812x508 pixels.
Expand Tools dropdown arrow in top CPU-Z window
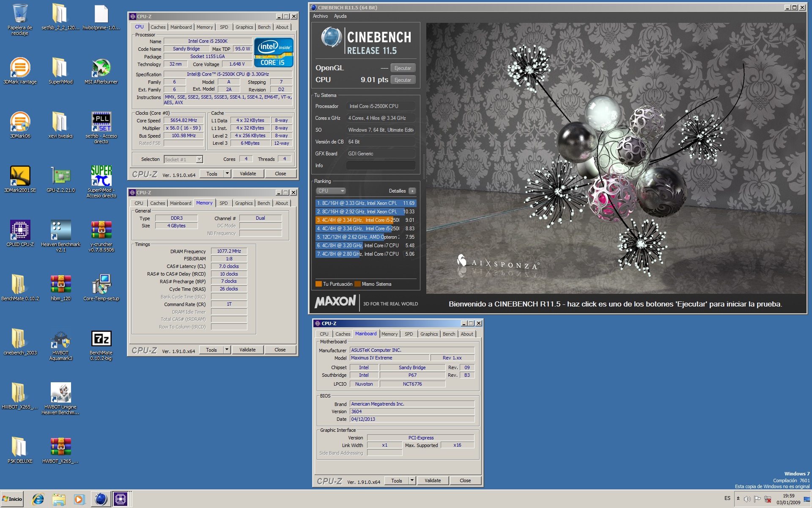[x=227, y=173]
